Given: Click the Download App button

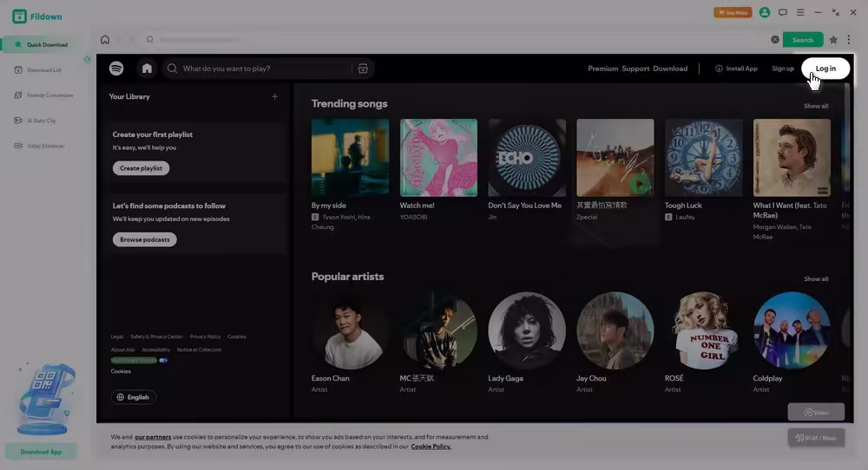Looking at the screenshot, I should (x=41, y=452).
